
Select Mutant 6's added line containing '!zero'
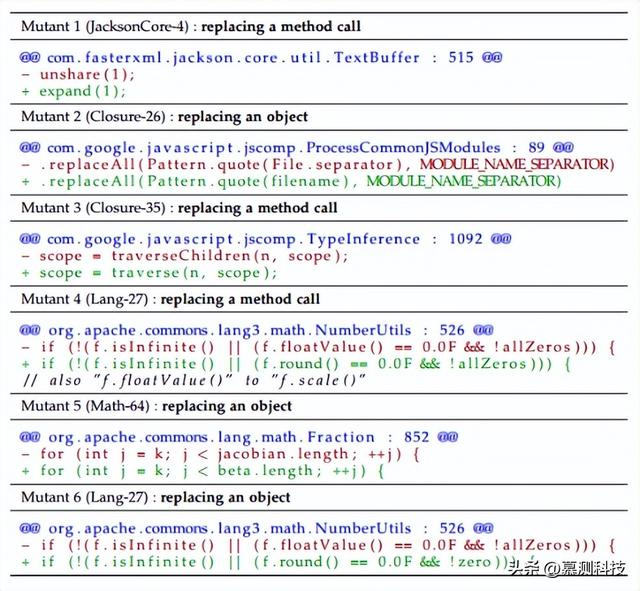click(x=278, y=562)
